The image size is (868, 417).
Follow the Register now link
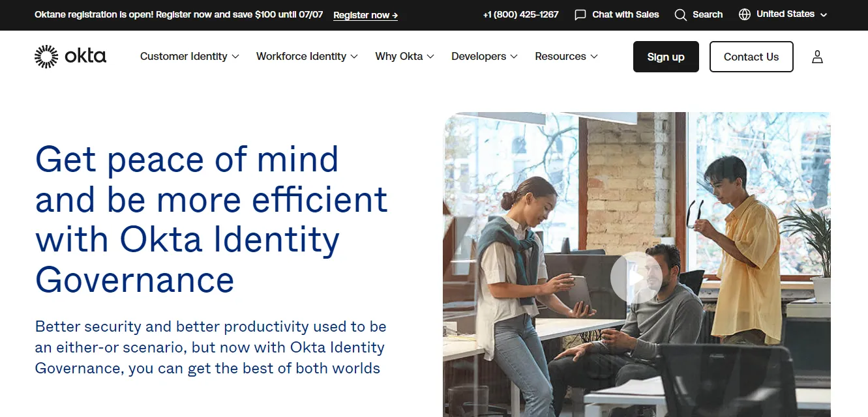[x=365, y=15]
